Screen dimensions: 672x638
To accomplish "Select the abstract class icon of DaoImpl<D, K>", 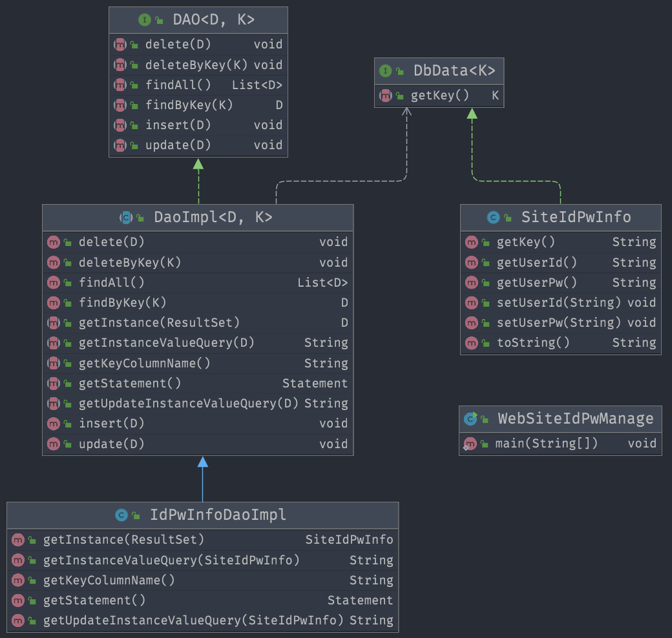I will [125, 218].
